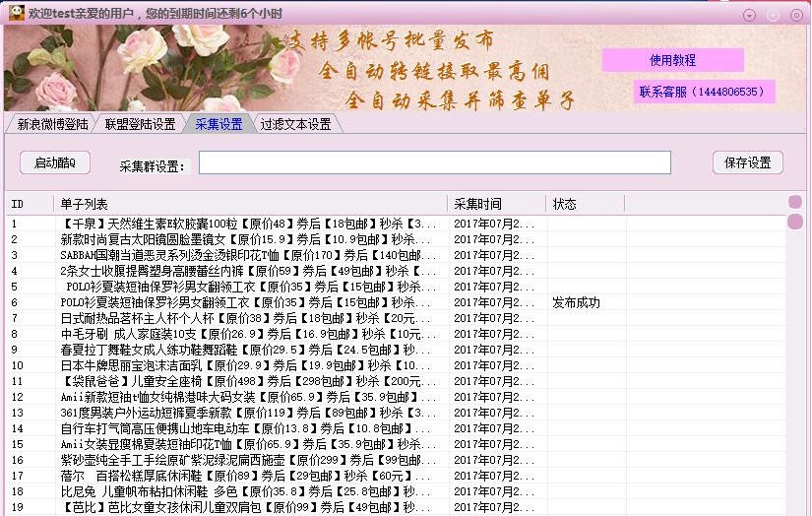
Task: Select the 采集设置 tab
Action: 219,124
